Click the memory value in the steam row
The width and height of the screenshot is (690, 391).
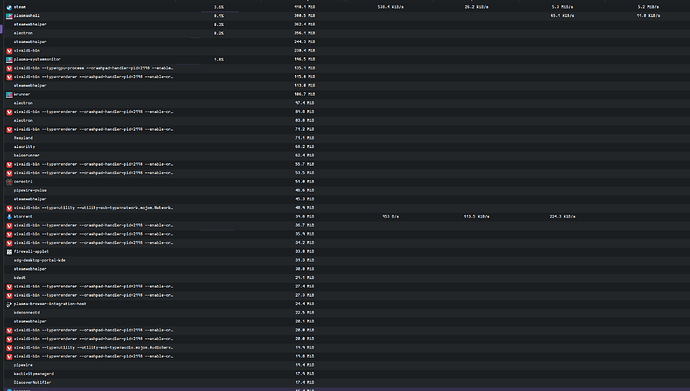point(305,7)
